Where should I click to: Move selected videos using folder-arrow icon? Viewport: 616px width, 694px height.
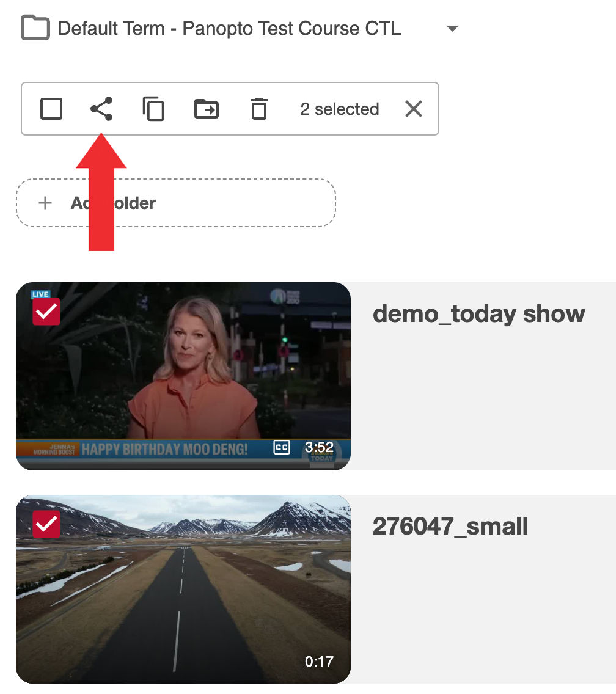[207, 109]
